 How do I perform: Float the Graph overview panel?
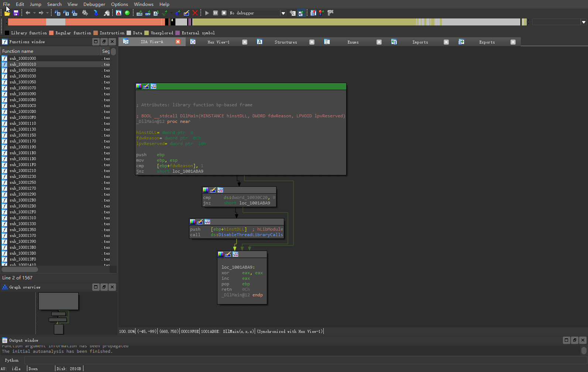(x=104, y=287)
